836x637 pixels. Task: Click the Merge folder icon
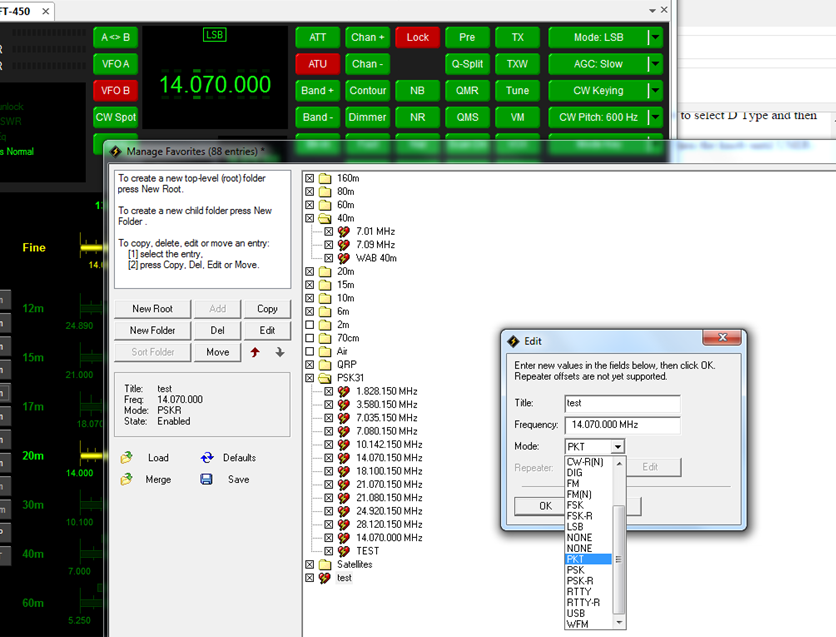pos(126,479)
